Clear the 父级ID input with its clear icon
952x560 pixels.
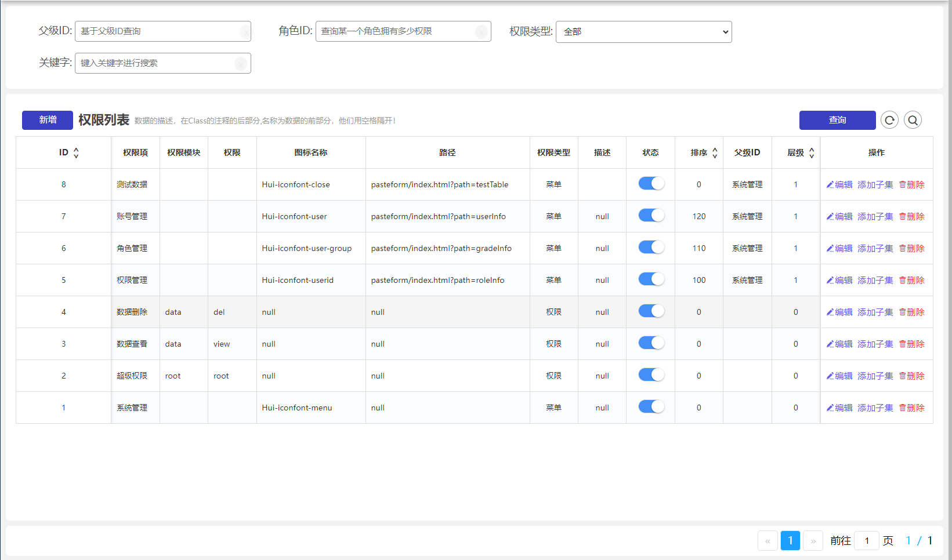[245, 31]
